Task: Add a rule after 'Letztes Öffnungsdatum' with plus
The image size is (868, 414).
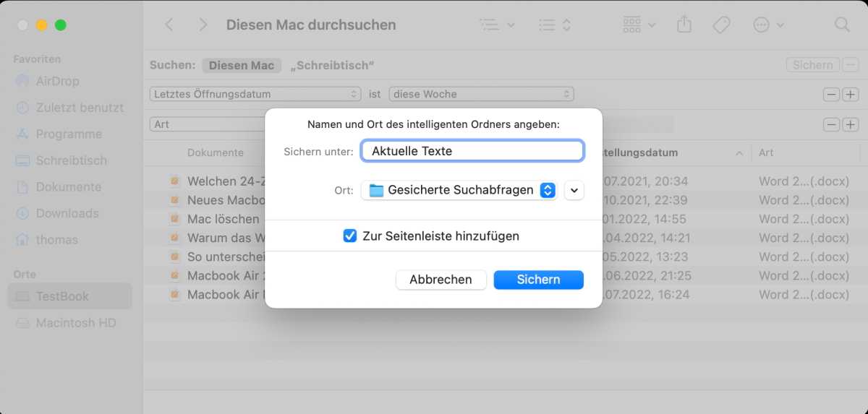Action: point(850,95)
